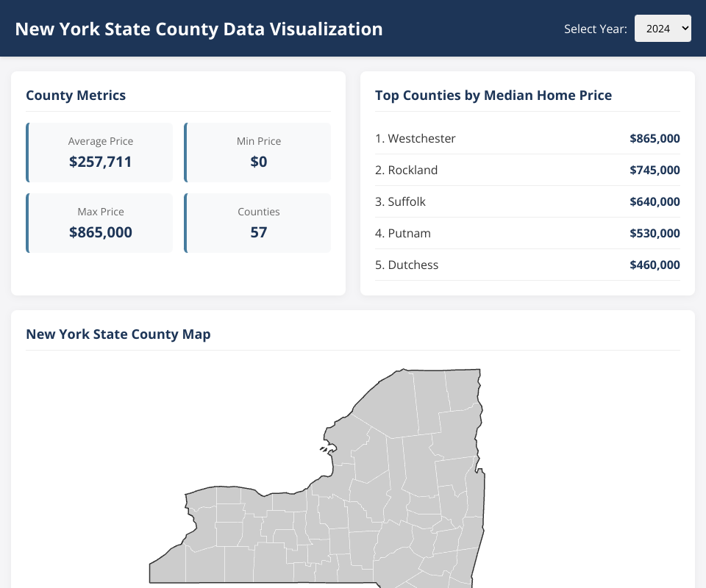Select Westchester in the top counties list

pyautogui.click(x=421, y=138)
